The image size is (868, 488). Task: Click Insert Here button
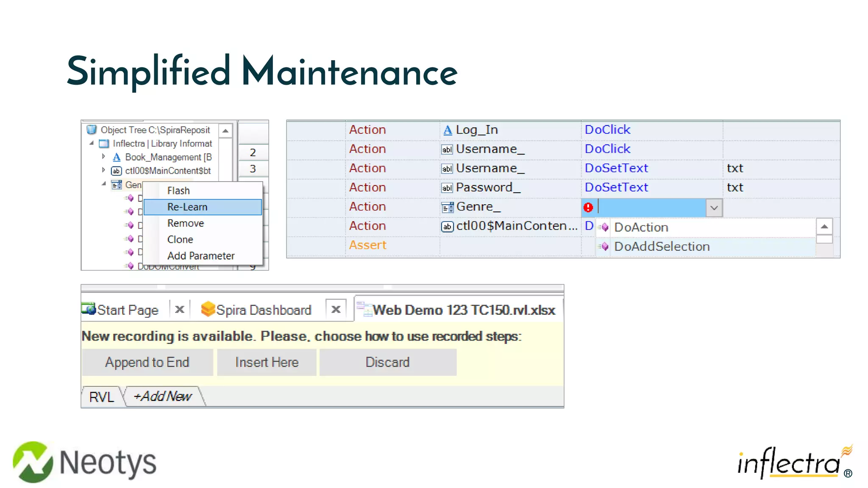tap(267, 362)
